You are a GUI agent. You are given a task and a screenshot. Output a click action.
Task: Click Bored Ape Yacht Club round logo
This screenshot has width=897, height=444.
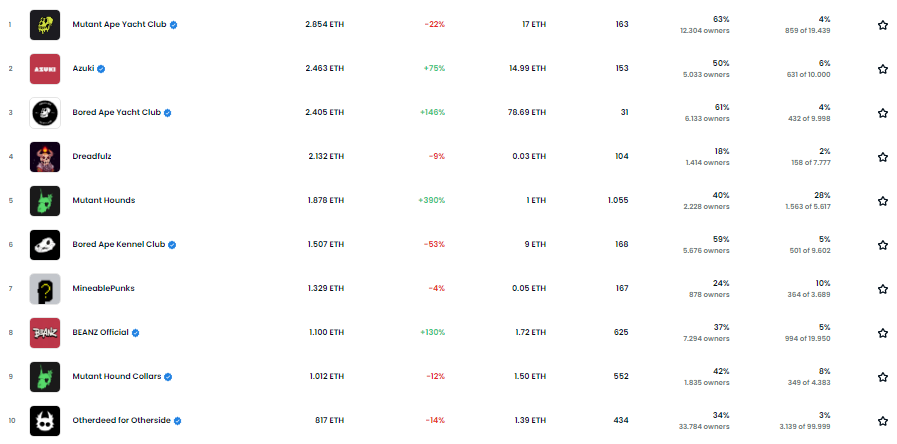(x=45, y=113)
